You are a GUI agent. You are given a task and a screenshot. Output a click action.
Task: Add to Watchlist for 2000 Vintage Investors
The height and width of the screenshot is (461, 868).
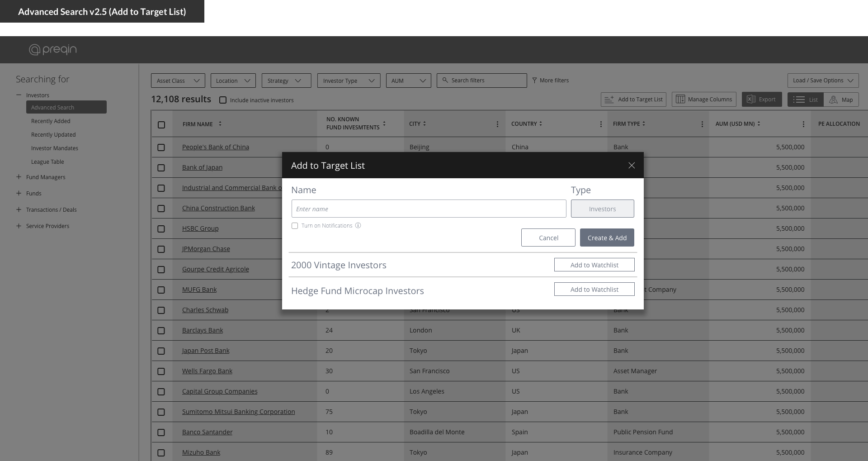(594, 265)
